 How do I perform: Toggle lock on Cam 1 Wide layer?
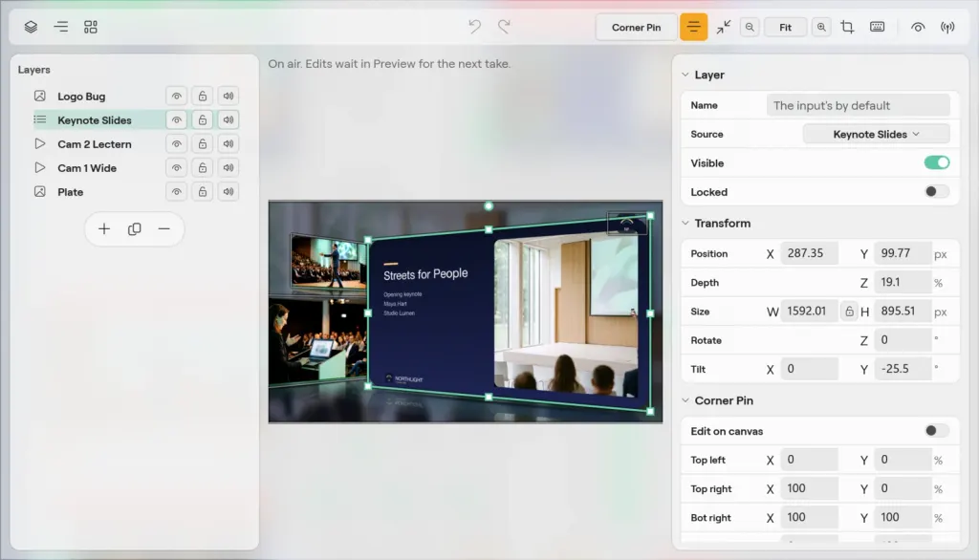click(x=203, y=168)
